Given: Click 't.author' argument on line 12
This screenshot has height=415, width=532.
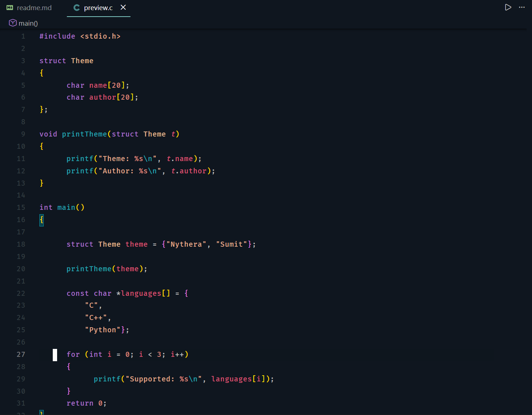Looking at the screenshot, I should [189, 171].
